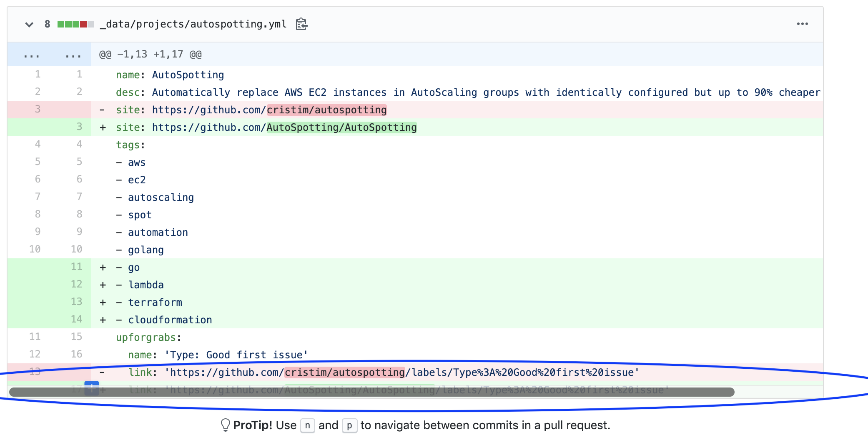Viewport: 868px width, 435px height.
Task: Copy file path using the clipboard icon
Action: click(301, 24)
